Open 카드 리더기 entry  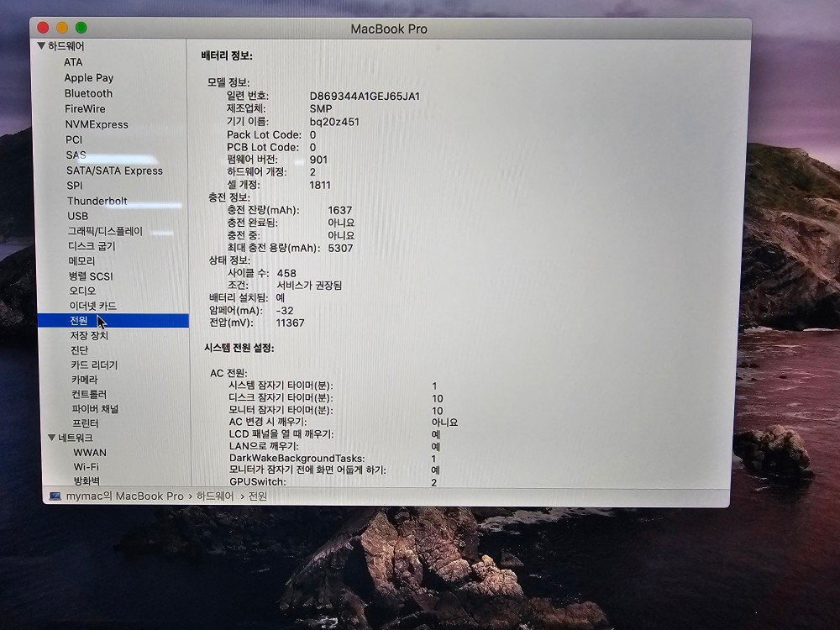(94, 365)
